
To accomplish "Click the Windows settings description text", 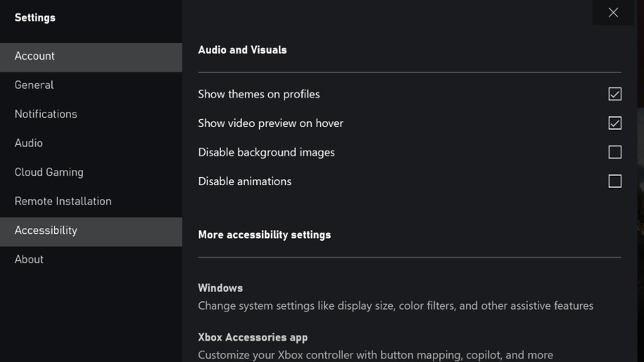I will [x=395, y=306].
